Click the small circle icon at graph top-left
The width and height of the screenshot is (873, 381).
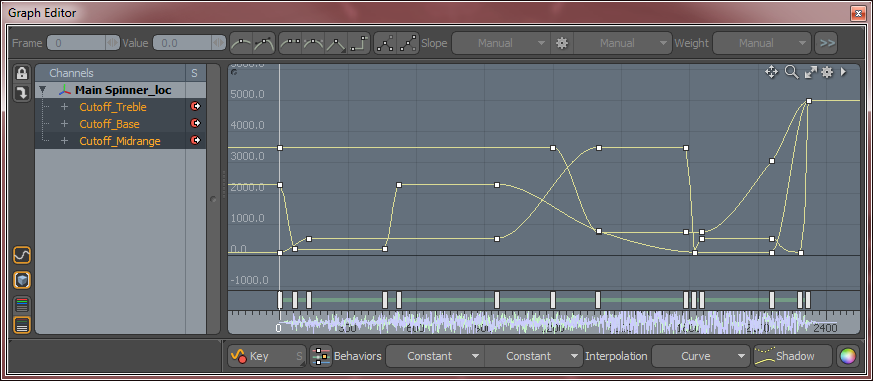click(x=233, y=72)
